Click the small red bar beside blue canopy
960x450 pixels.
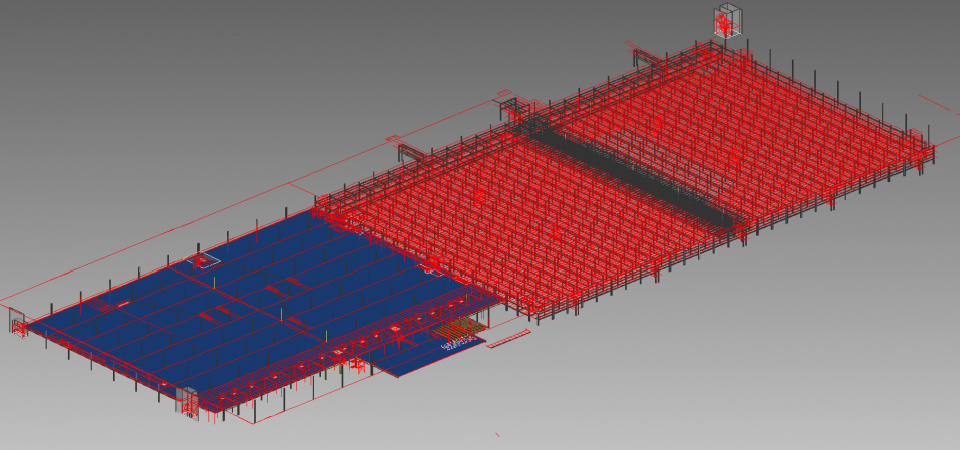(507, 340)
